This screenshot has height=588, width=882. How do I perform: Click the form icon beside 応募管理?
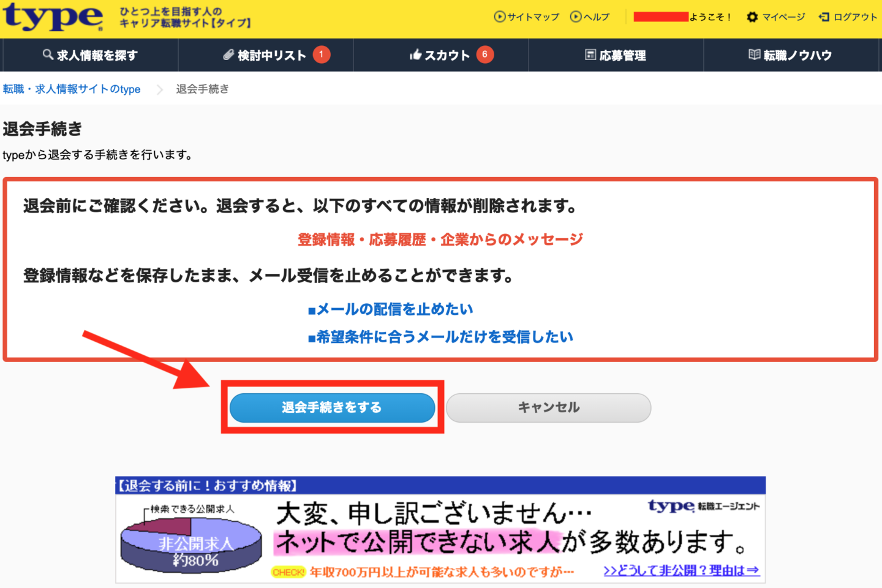[x=590, y=55]
